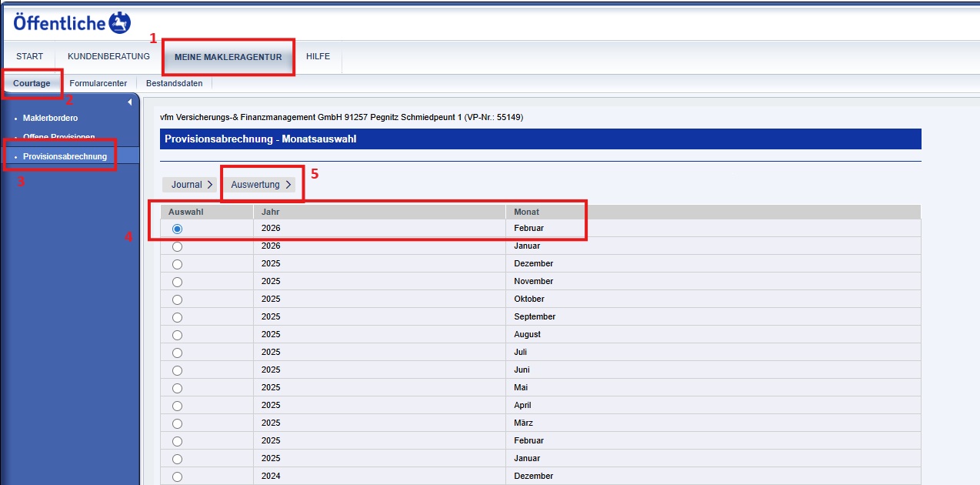Choose the 2025 Juli radio button
The height and width of the screenshot is (485, 980).
click(x=178, y=353)
